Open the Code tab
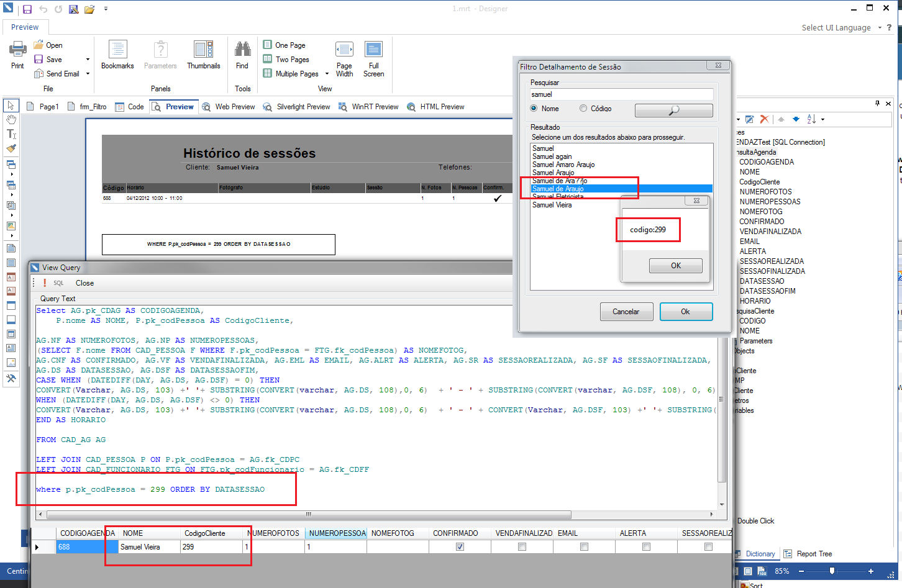 (x=129, y=107)
